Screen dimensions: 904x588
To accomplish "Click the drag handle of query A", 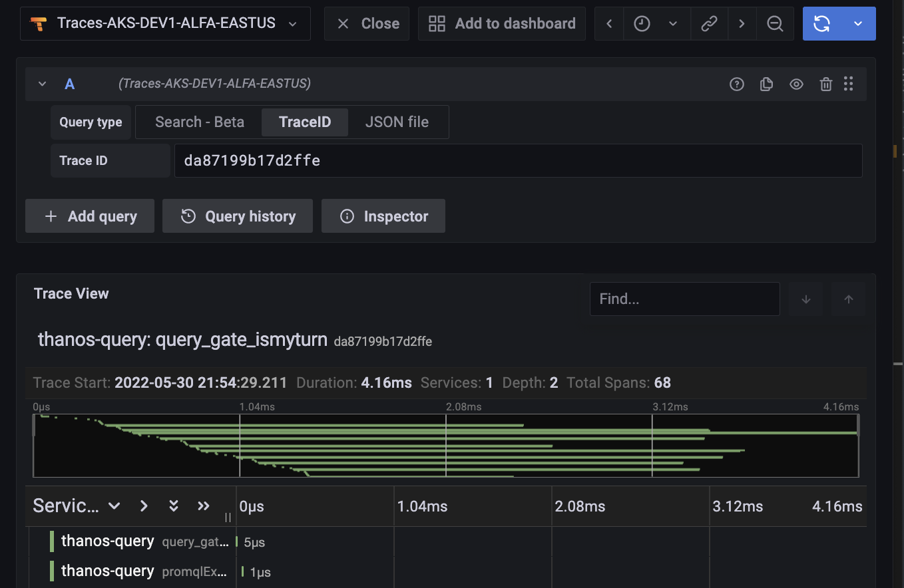I will [x=848, y=84].
